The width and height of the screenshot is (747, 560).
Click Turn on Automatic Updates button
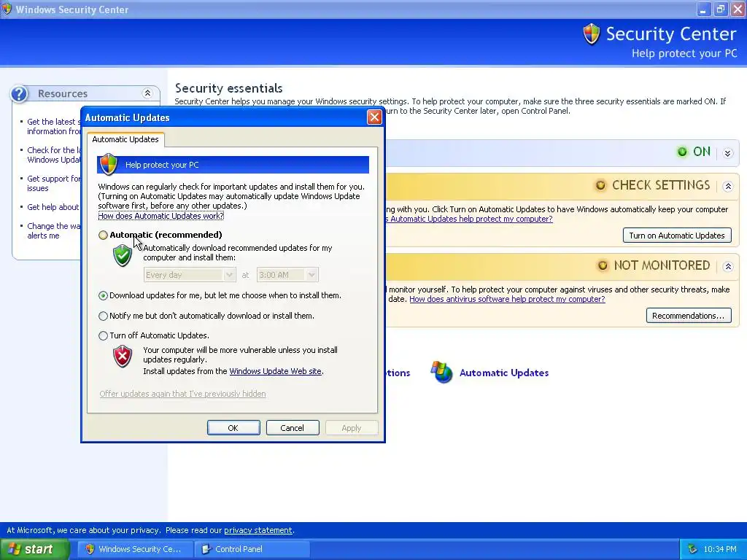point(677,236)
